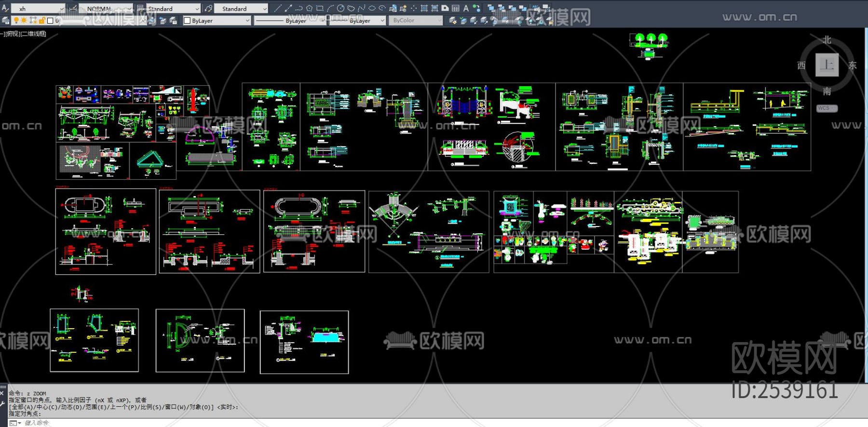The image size is (868, 427).
Task: Click the Send to Back draw-order icon
Action: [x=502, y=8]
